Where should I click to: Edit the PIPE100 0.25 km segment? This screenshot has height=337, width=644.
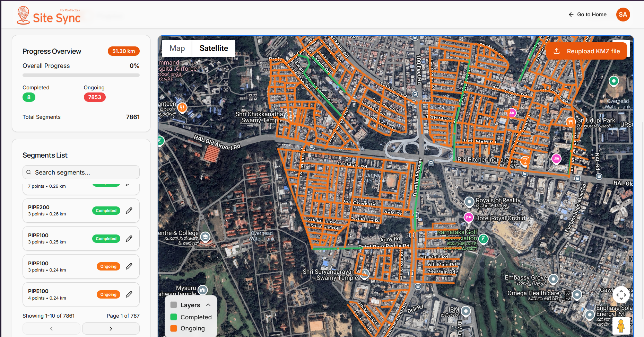(129, 239)
